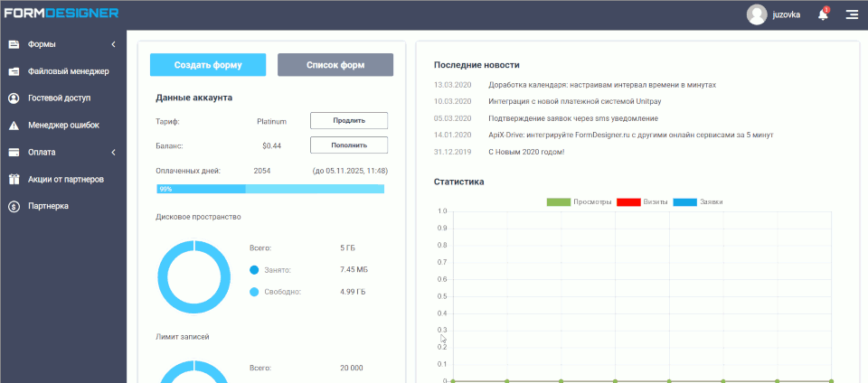Screen dimensions: 868x383
Task: Click the Error manager warning triangle icon
Action: coord(14,126)
